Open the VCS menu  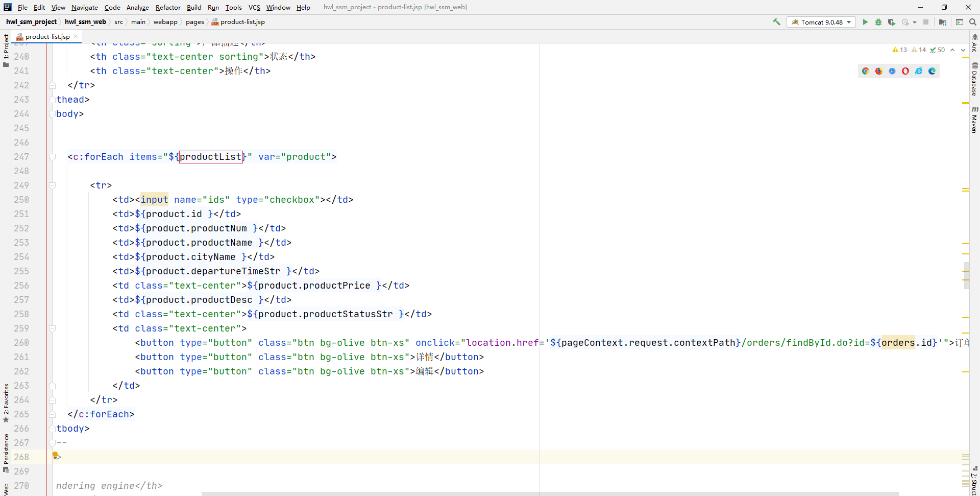254,7
